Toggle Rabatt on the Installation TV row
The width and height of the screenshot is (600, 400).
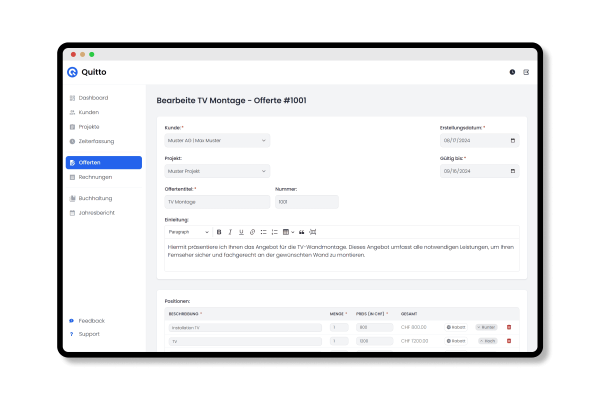click(456, 327)
